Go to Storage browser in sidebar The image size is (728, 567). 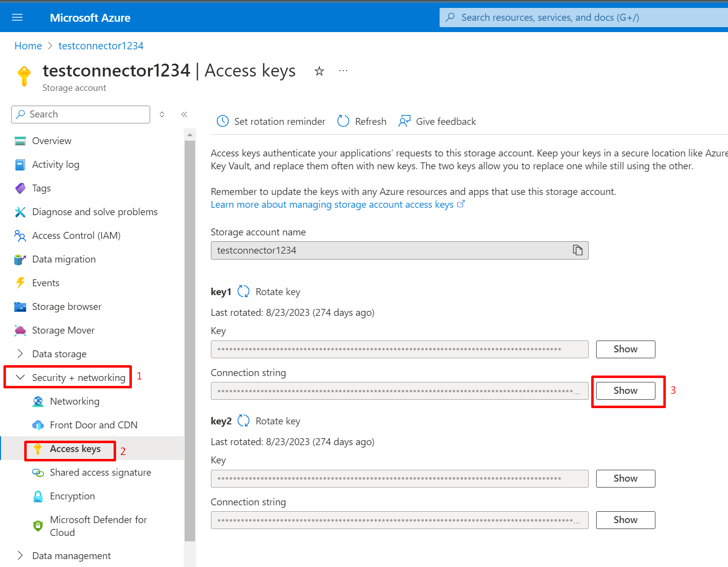point(67,306)
